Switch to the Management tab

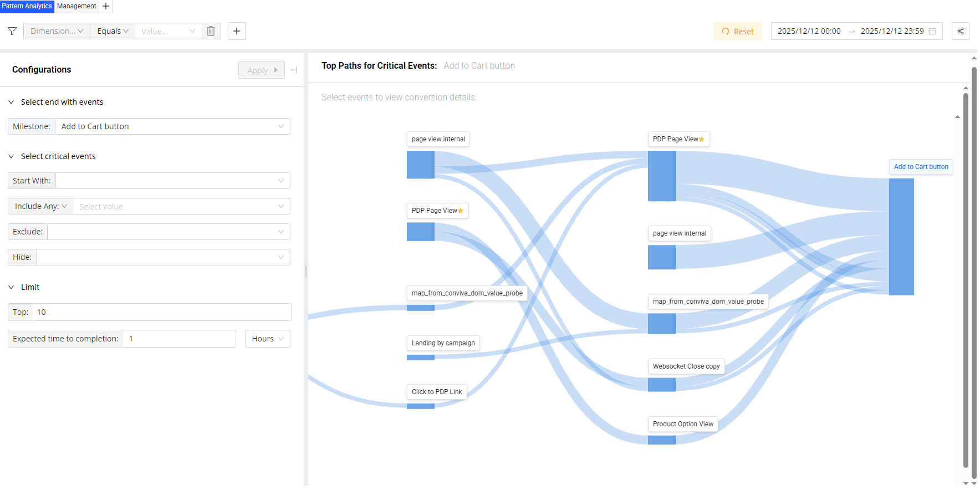(x=76, y=6)
